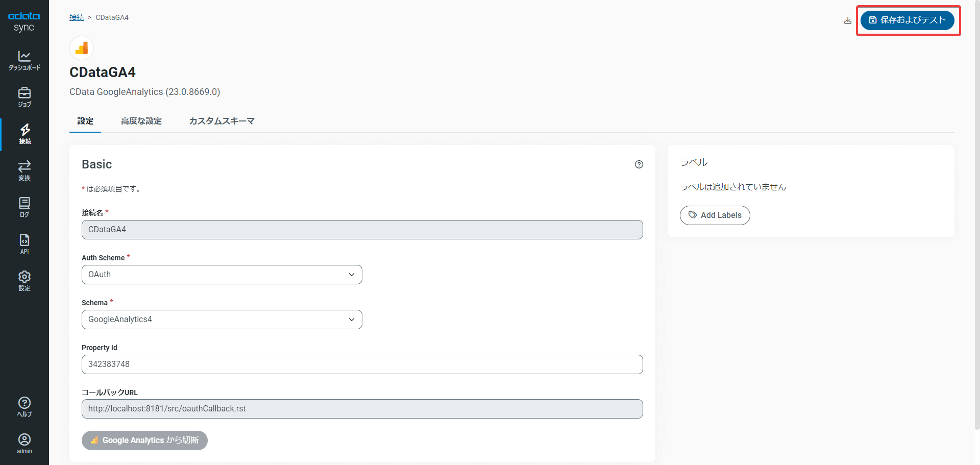
Task: Open the API sidebar icon
Action: click(x=24, y=244)
